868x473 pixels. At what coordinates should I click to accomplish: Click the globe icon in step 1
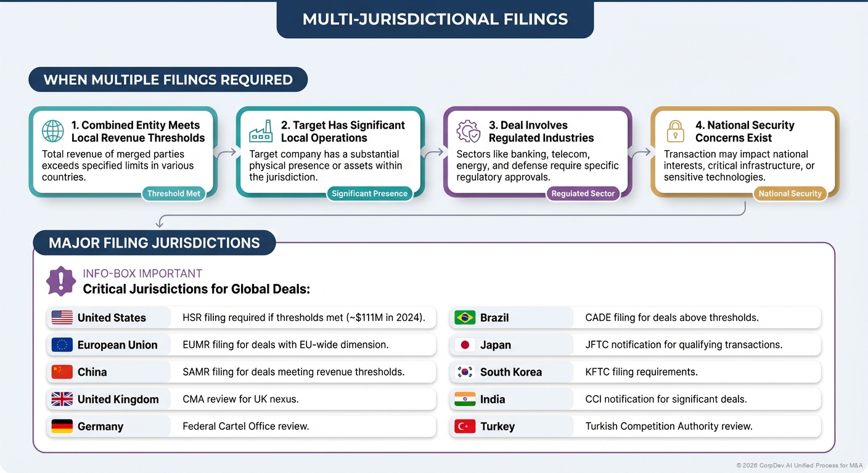coord(52,131)
